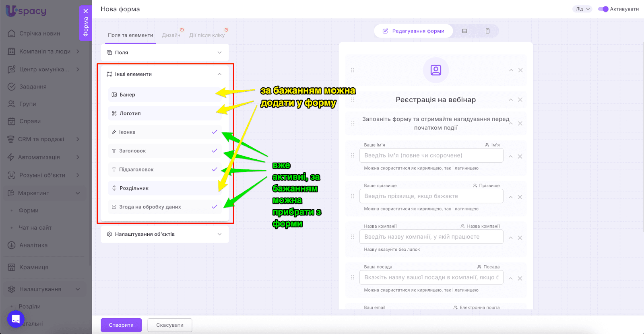Image resolution: width=644 pixels, height=334 pixels.
Task: Move Реєстрація на вебінар heading up
Action: coord(510,100)
